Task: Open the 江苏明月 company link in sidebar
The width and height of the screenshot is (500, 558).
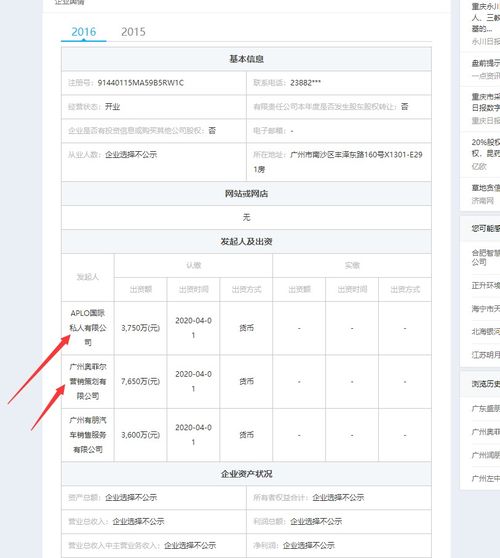Action: (486, 355)
